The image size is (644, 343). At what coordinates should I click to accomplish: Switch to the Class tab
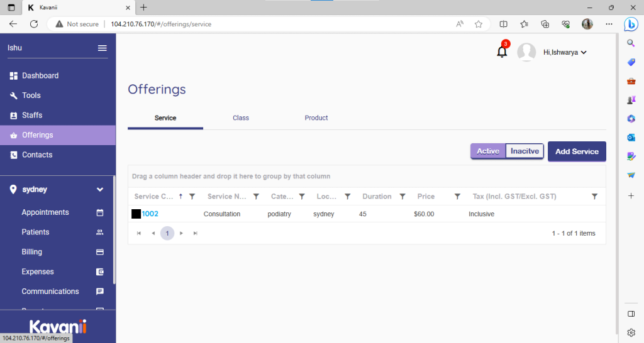tap(241, 118)
